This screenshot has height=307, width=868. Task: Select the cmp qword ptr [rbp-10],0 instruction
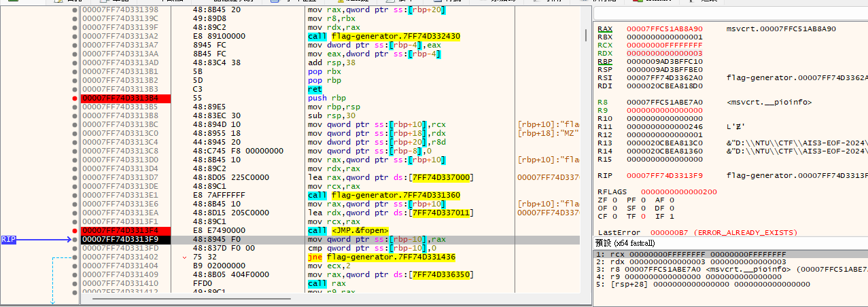click(x=372, y=248)
